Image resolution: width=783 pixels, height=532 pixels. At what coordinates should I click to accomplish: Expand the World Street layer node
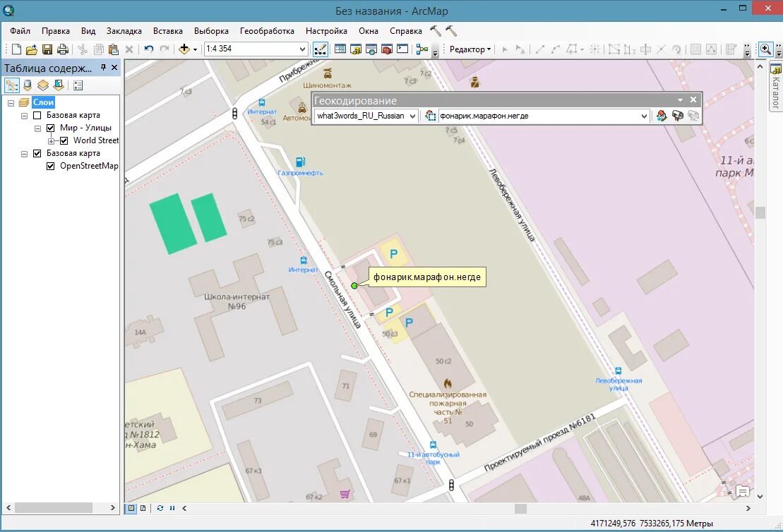pos(51,141)
